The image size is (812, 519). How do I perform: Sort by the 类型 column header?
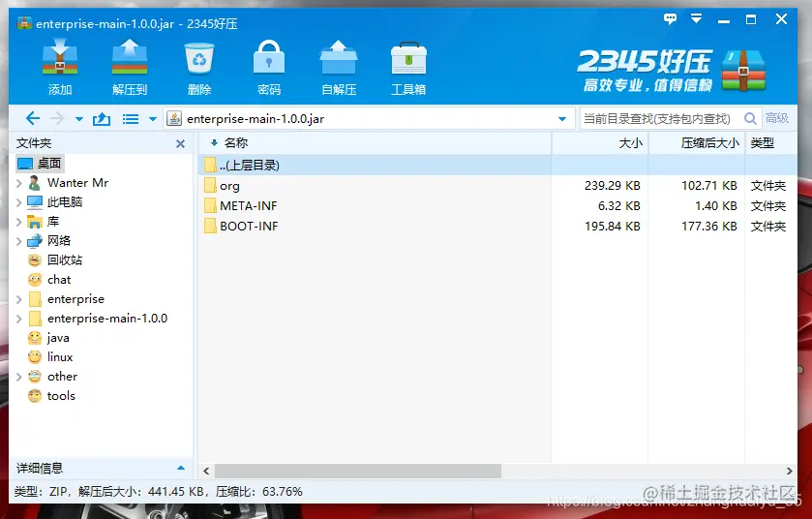[770, 143]
